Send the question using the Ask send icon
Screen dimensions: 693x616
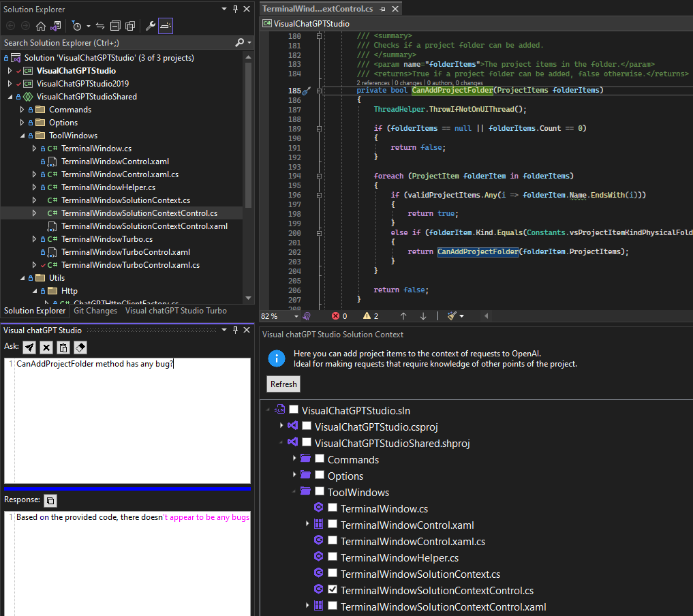click(x=29, y=348)
